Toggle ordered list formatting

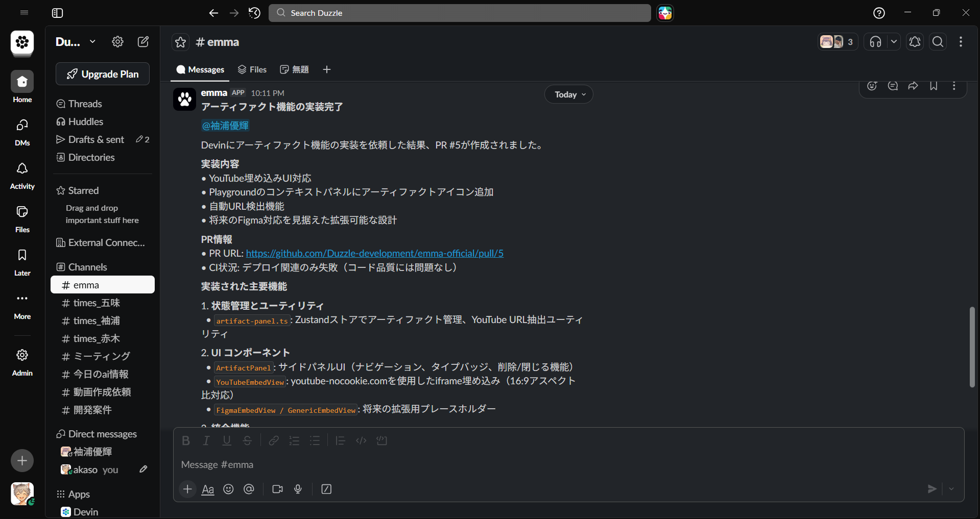[x=294, y=440]
